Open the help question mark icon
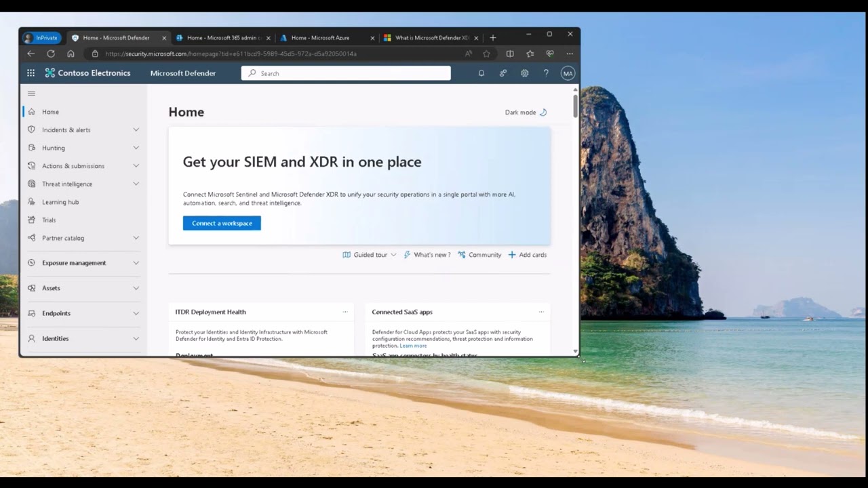This screenshot has height=488, width=868. (546, 73)
